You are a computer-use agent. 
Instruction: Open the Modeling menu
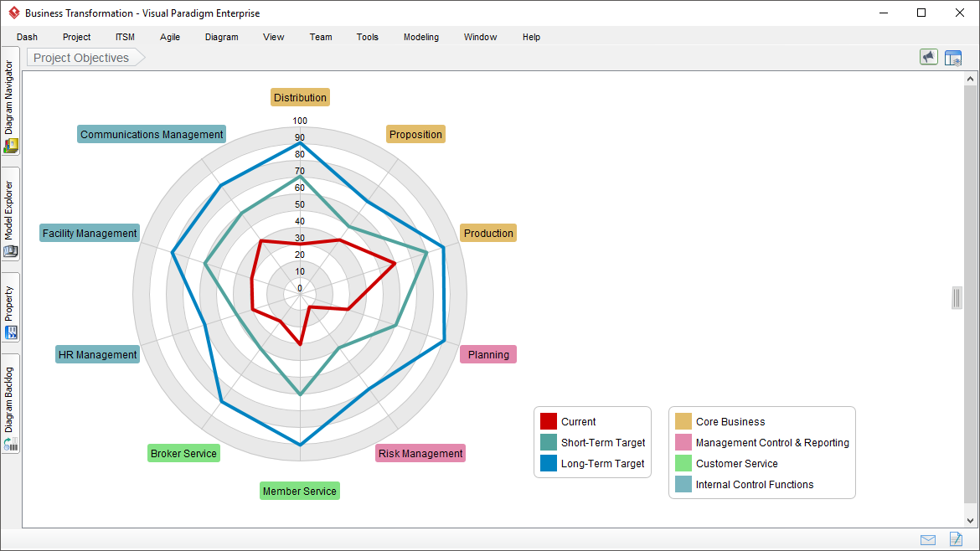(420, 37)
